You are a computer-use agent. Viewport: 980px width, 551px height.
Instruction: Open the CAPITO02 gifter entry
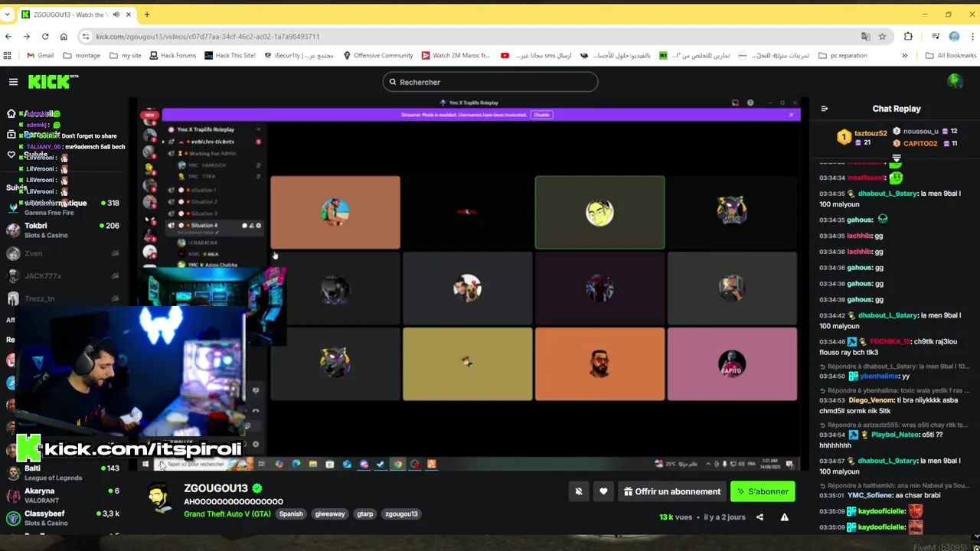tap(925, 143)
